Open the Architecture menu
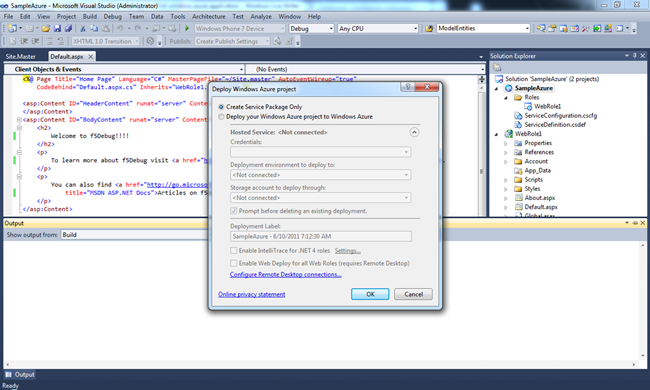 [209, 17]
